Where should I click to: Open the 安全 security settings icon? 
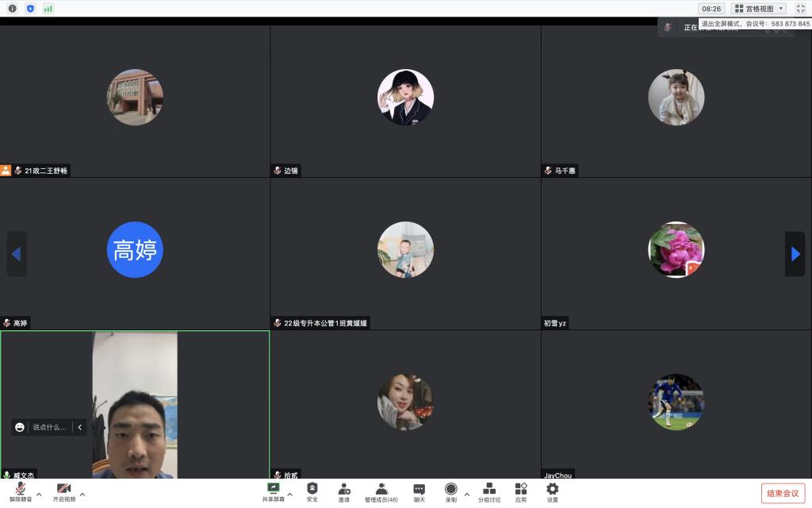tap(312, 491)
